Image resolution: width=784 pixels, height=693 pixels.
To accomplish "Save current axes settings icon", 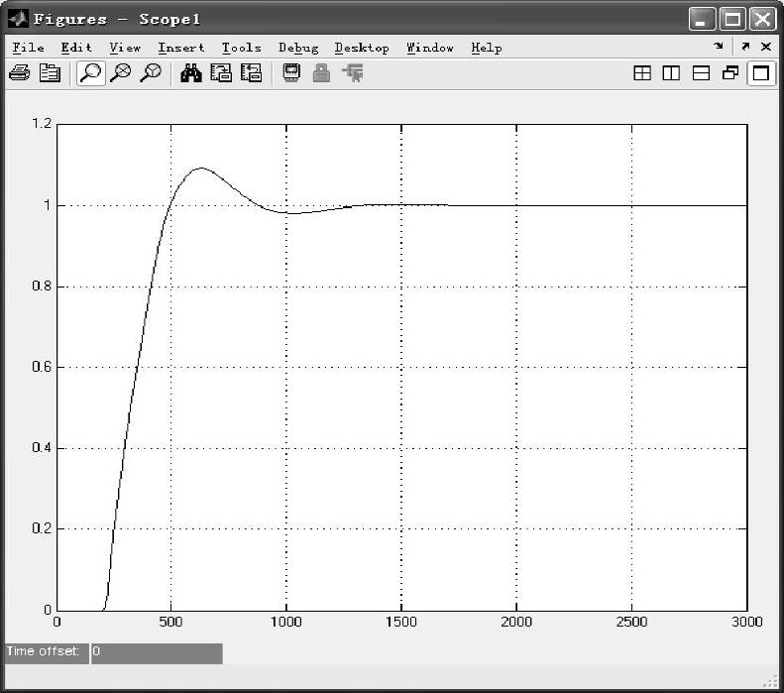I will (x=222, y=73).
